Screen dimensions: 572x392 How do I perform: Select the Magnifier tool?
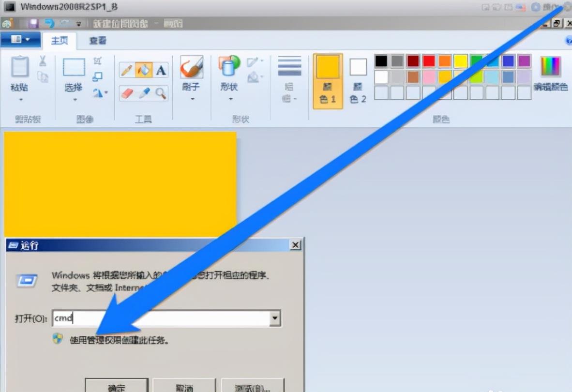click(x=161, y=93)
